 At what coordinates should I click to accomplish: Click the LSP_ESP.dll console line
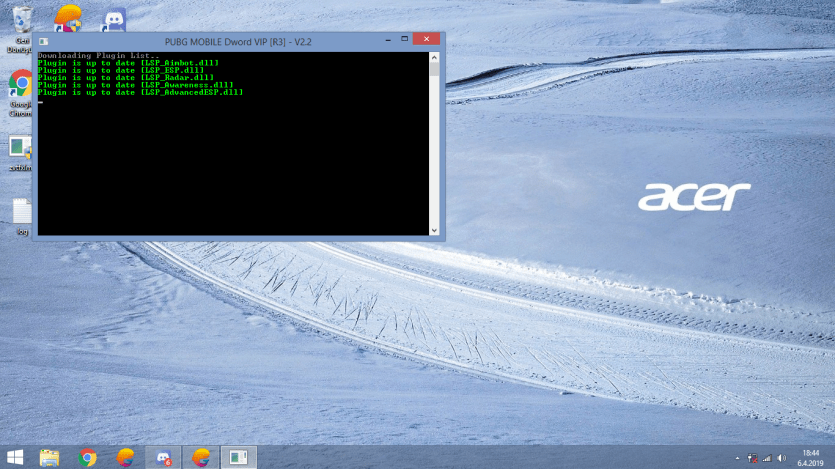click(121, 70)
